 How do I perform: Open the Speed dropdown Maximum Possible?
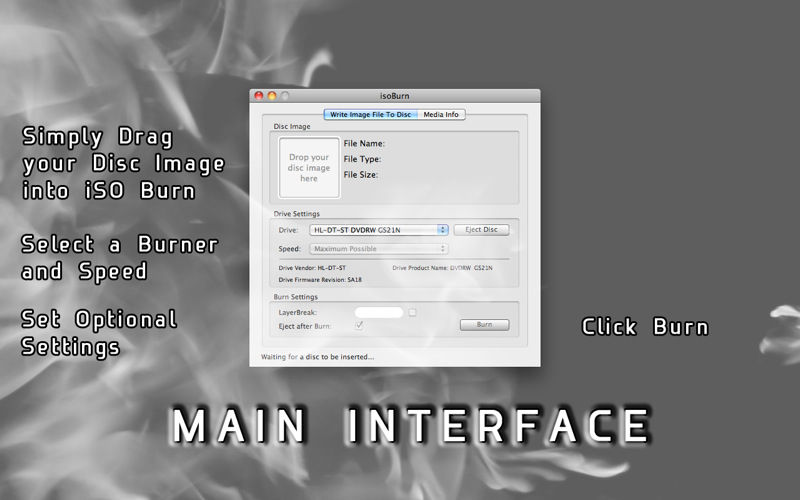click(x=379, y=249)
